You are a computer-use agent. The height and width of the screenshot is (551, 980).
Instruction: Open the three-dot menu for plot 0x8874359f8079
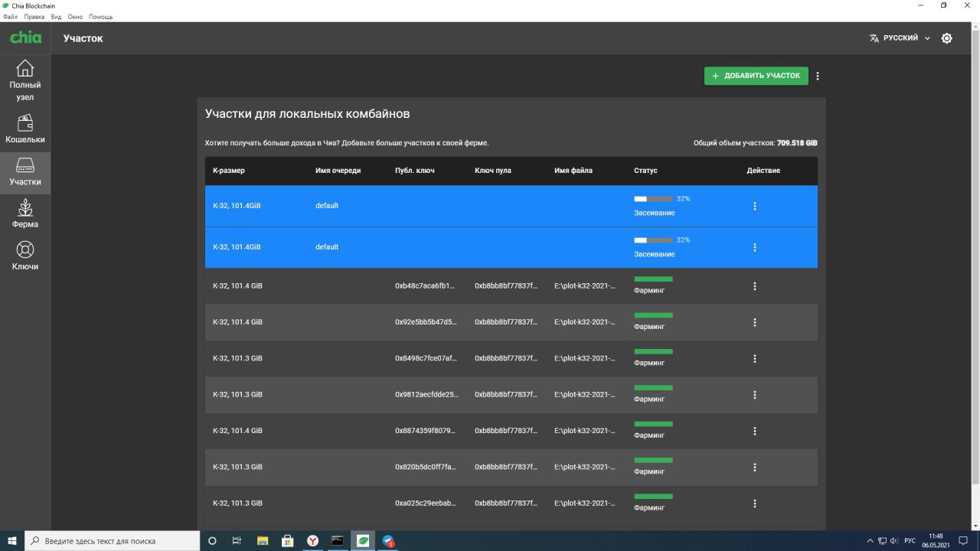point(755,431)
